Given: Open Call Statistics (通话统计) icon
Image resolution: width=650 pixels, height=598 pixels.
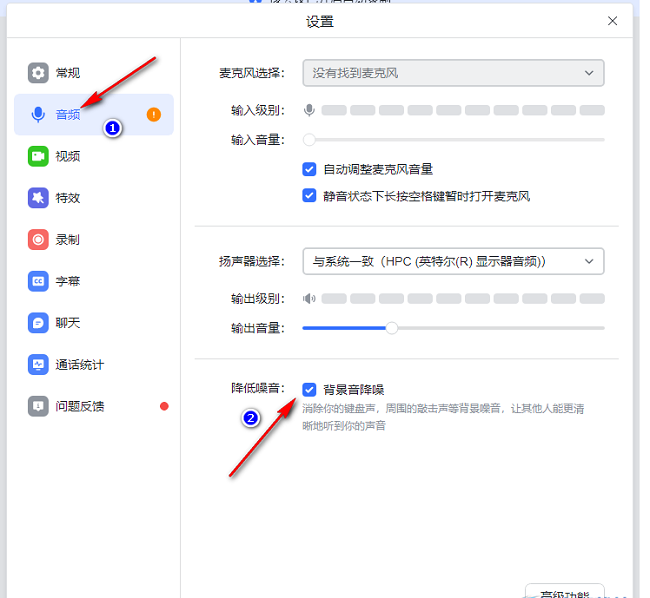Looking at the screenshot, I should tap(38, 364).
